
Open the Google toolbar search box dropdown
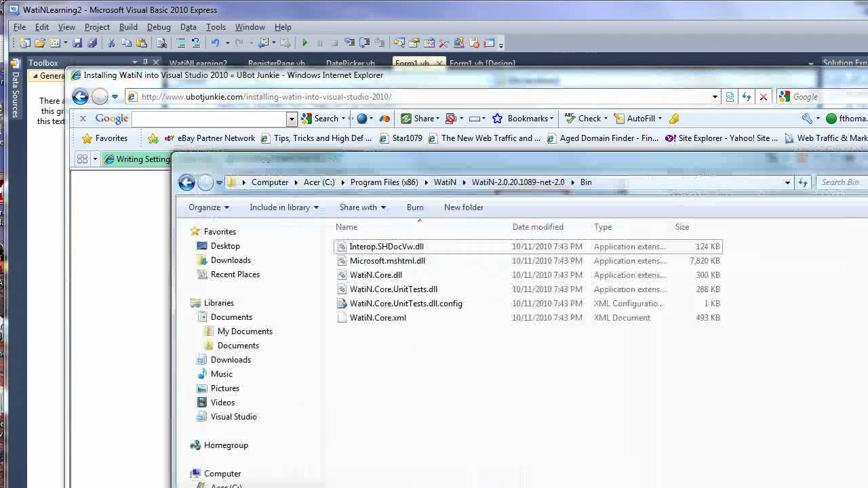pos(292,119)
